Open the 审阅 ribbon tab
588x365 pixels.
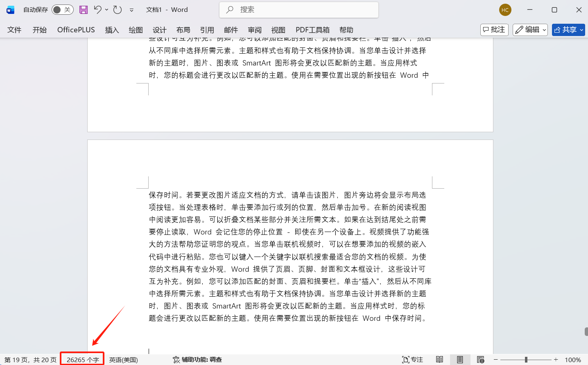coord(254,30)
